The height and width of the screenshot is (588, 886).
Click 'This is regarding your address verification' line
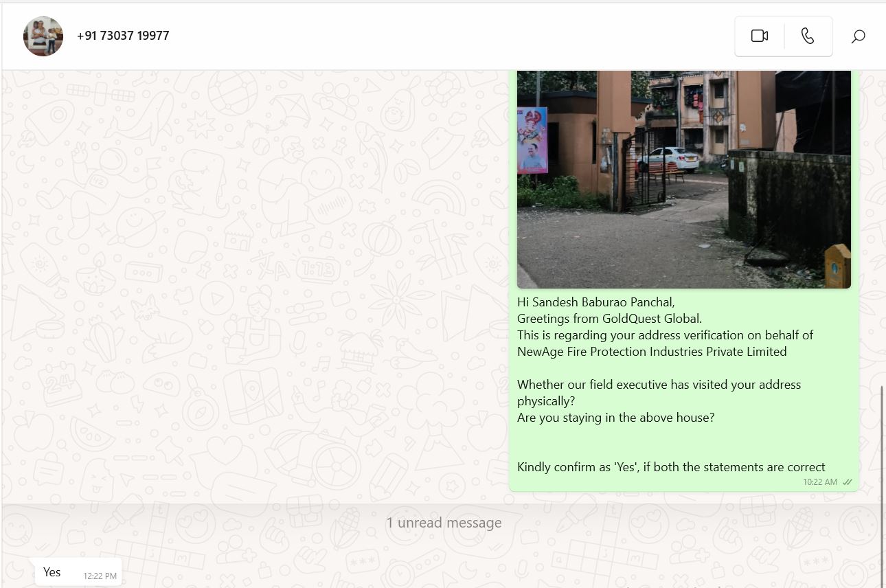coord(665,335)
